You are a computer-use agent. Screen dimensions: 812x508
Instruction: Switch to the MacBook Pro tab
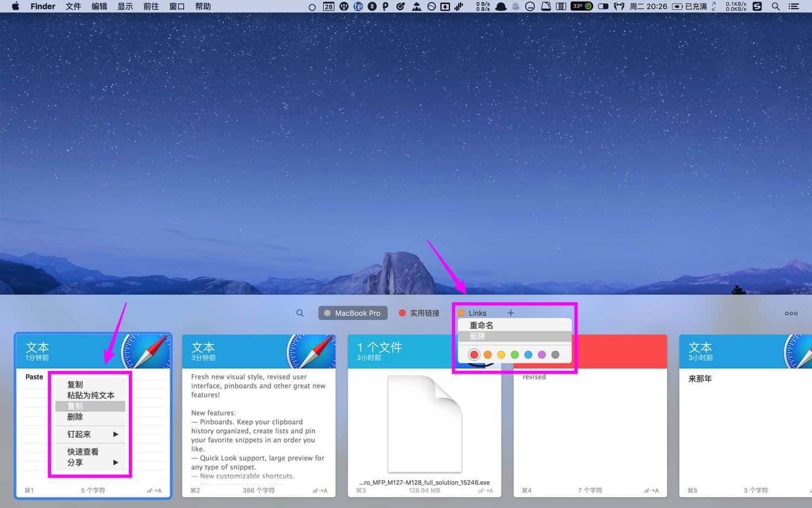click(352, 313)
